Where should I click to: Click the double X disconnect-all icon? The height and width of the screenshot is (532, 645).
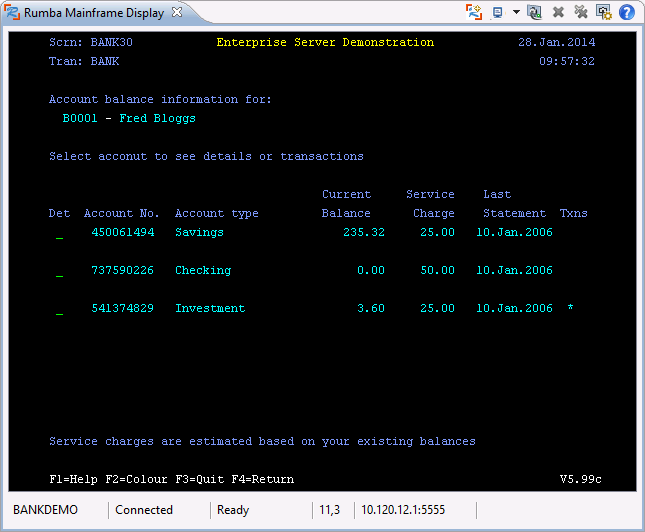(x=581, y=12)
